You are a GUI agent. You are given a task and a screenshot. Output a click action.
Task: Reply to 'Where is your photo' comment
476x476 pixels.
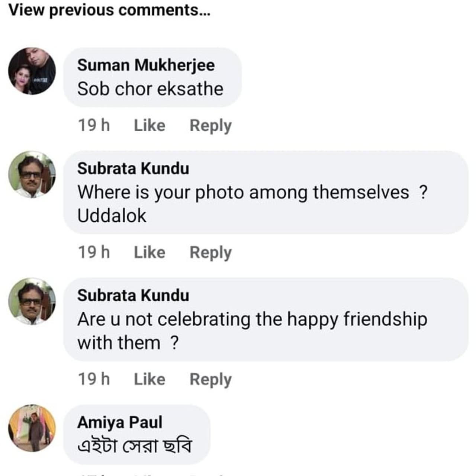pyautogui.click(x=210, y=253)
